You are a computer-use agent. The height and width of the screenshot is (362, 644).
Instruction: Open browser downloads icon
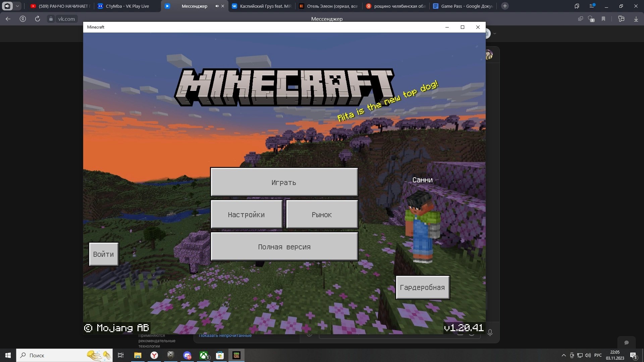tap(636, 19)
